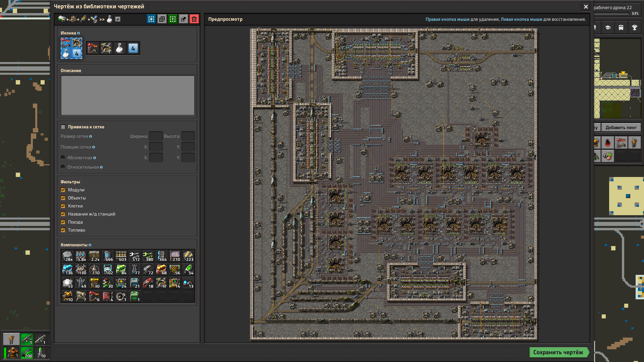Click the substation component showing 110
644x362 pixels.
point(94,269)
